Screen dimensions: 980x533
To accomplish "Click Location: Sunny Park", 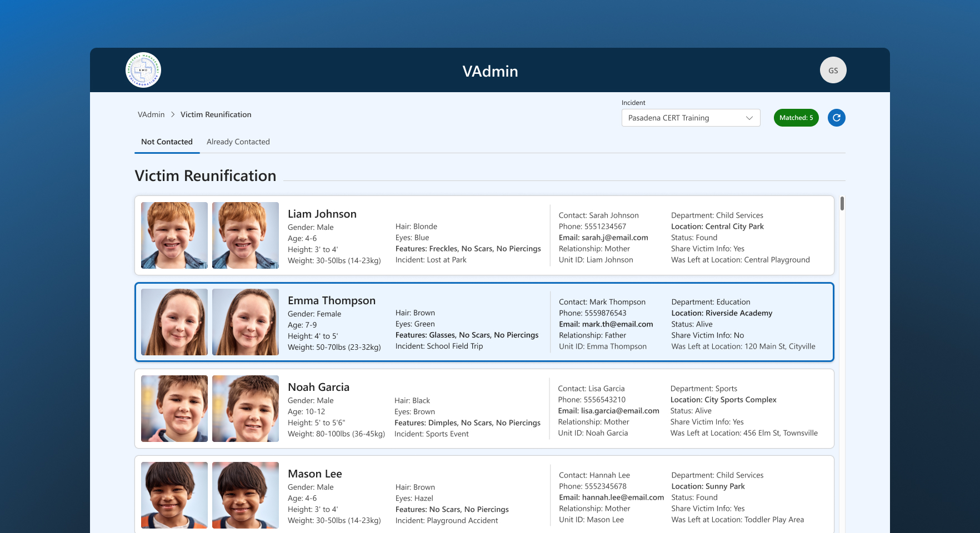I will click(x=708, y=486).
